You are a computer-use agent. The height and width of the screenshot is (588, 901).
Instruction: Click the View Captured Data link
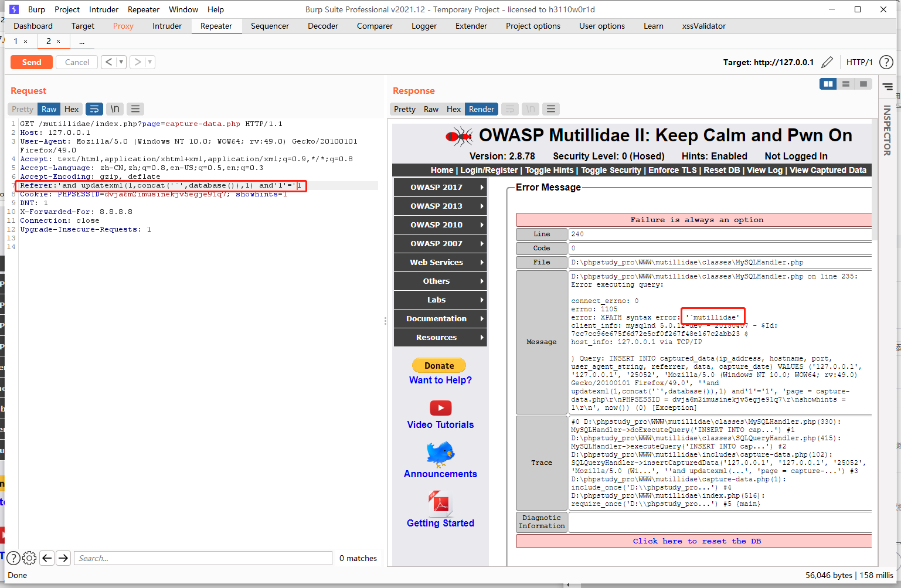click(x=828, y=170)
